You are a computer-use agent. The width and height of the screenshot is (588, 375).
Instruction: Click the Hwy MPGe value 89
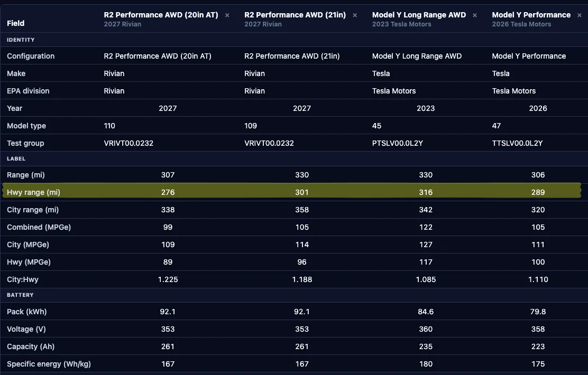point(168,262)
